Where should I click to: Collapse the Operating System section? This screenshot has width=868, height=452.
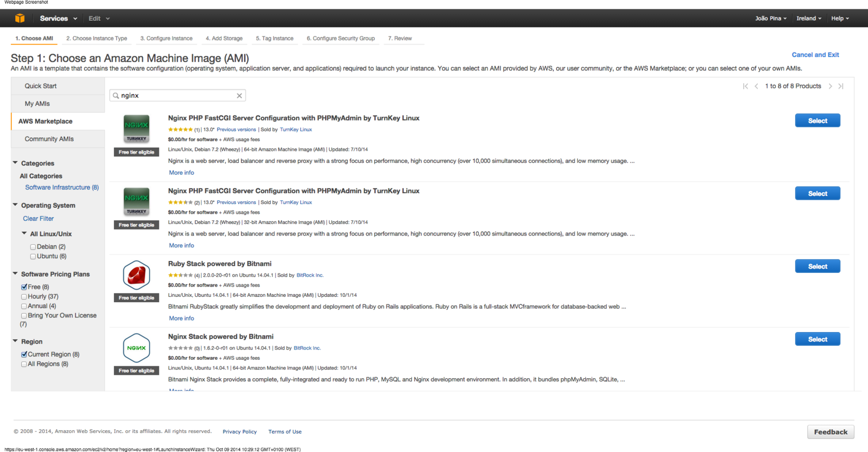[x=15, y=205]
